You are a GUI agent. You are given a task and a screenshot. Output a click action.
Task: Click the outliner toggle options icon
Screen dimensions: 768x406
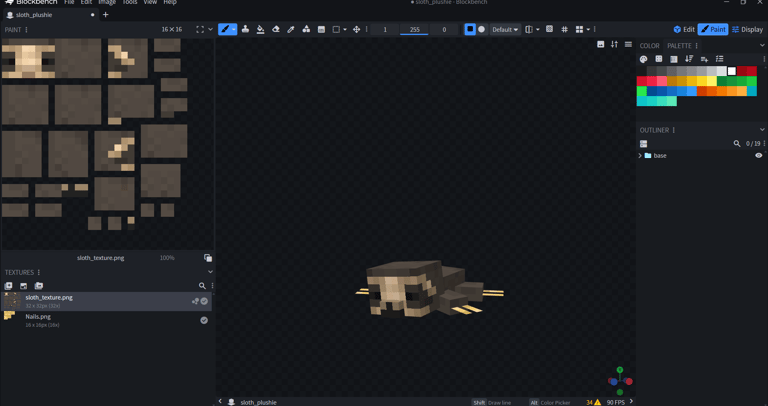pyautogui.click(x=644, y=143)
